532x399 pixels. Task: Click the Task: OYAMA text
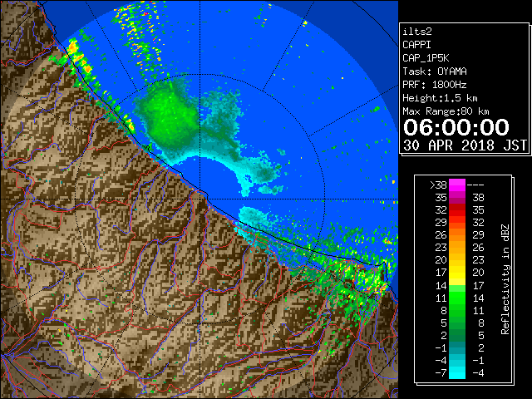click(x=435, y=71)
